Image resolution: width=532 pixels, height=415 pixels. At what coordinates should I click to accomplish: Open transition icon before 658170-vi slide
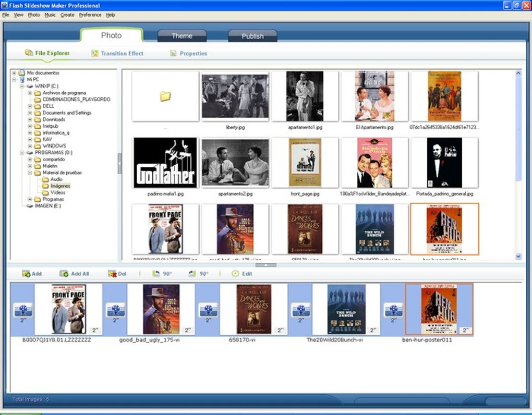pyautogui.click(x=208, y=310)
